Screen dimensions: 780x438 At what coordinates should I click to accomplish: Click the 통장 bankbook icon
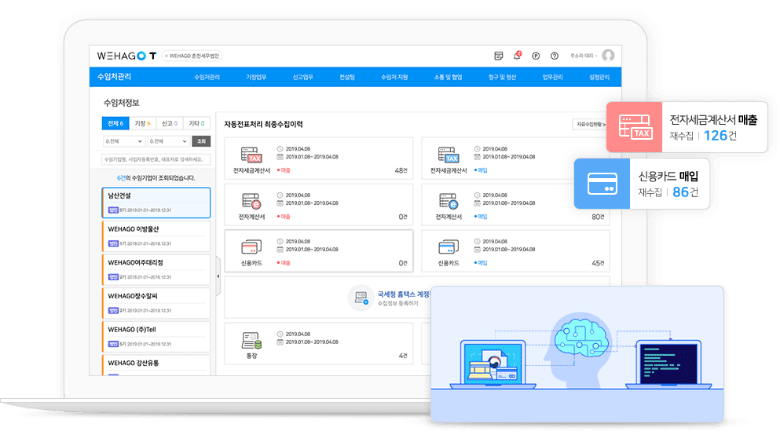point(251,340)
